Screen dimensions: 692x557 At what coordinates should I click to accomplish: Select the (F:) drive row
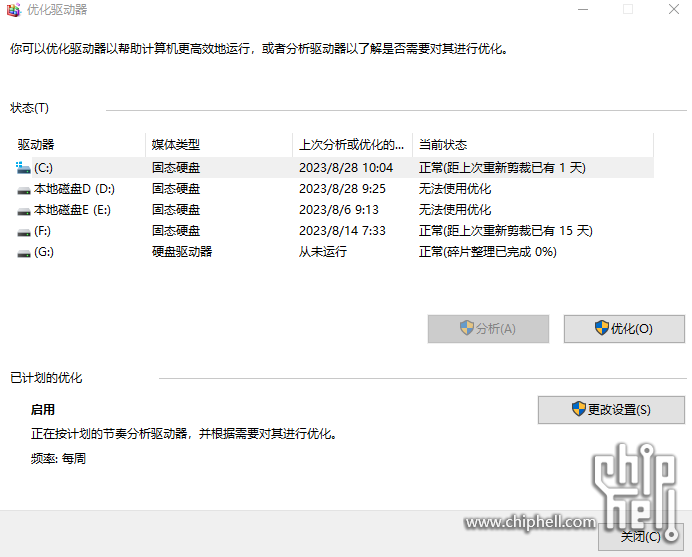pos(334,231)
